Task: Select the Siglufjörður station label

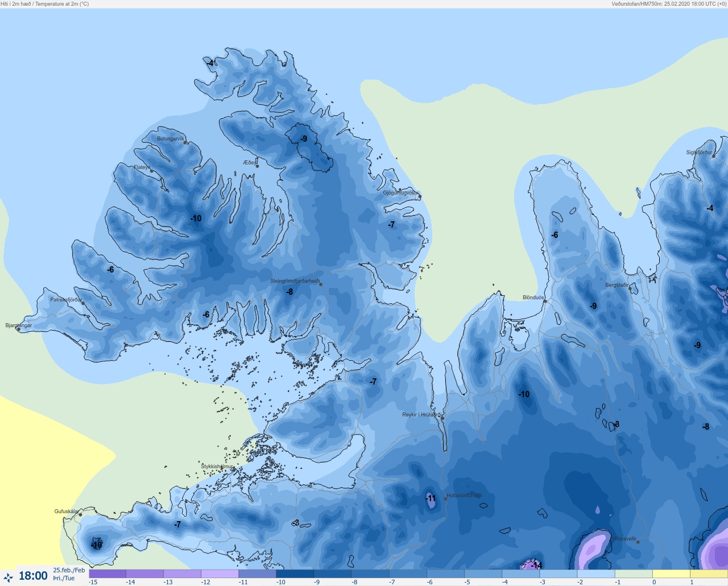Action: [699, 152]
